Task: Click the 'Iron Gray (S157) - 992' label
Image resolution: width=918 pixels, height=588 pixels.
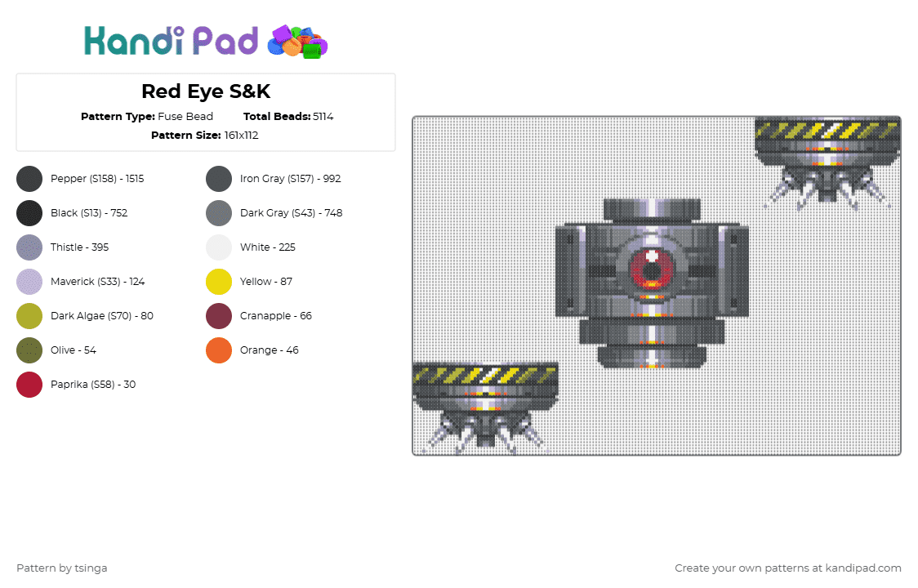Action: tap(291, 179)
